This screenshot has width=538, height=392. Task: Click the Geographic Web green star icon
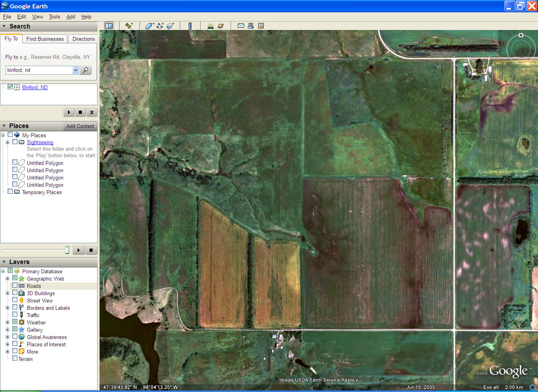click(22, 279)
